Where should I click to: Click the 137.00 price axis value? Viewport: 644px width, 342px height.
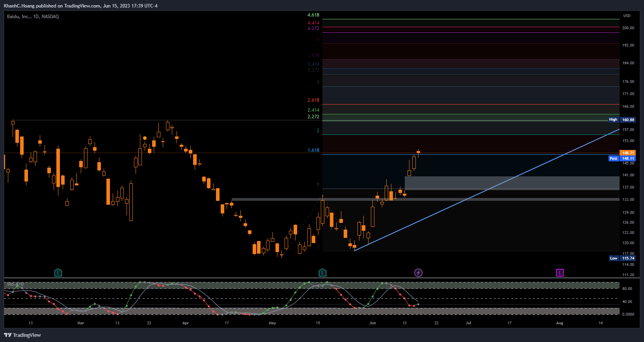coord(628,187)
